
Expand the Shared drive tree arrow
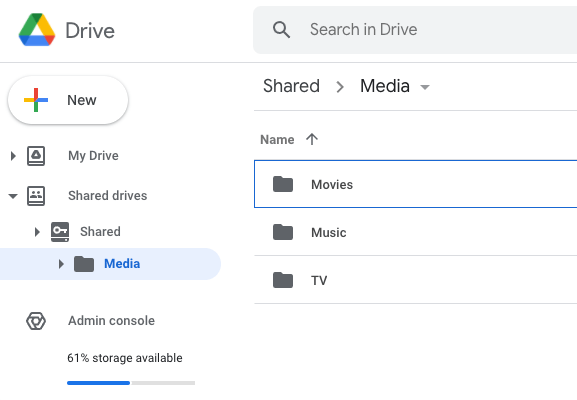37,232
